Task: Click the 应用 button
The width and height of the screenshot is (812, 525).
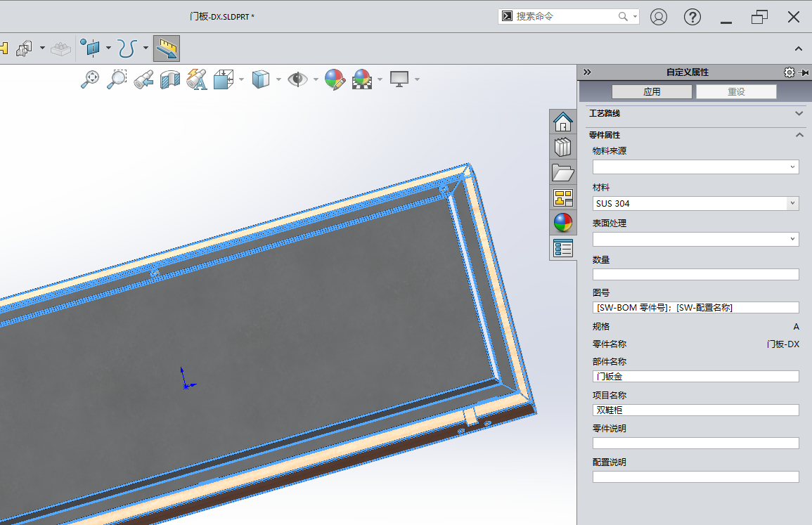Action: tap(652, 91)
